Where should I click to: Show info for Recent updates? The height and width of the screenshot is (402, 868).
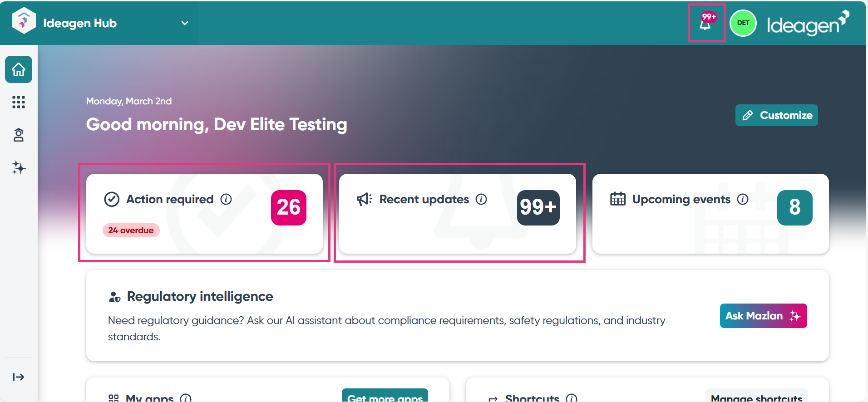click(481, 199)
